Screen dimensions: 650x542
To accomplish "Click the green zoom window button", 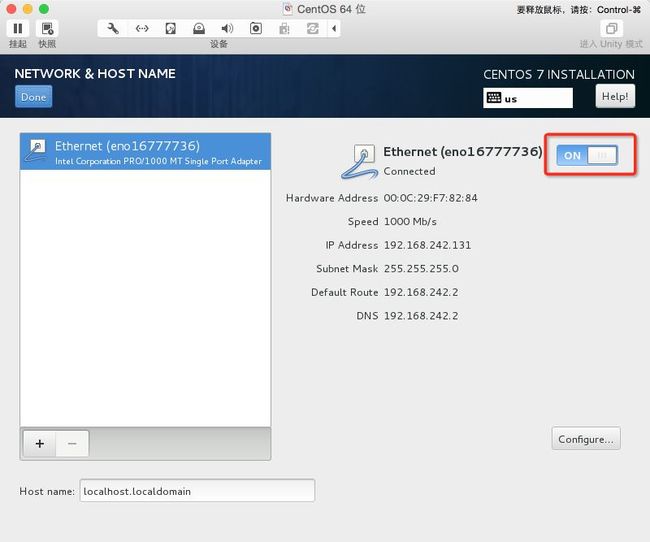I will pyautogui.click(x=44, y=9).
